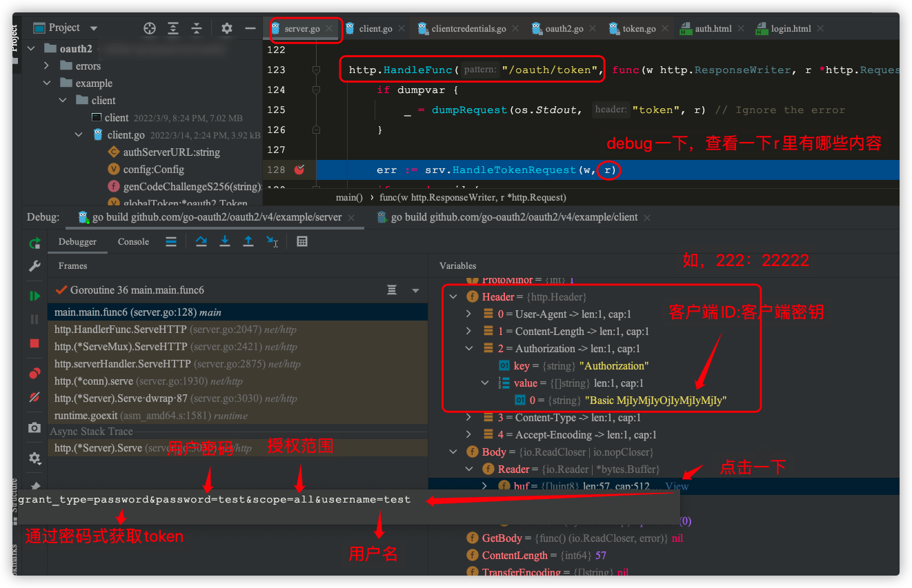The image size is (912, 588).
Task: Switch to auth.html editor tab
Action: point(713,28)
